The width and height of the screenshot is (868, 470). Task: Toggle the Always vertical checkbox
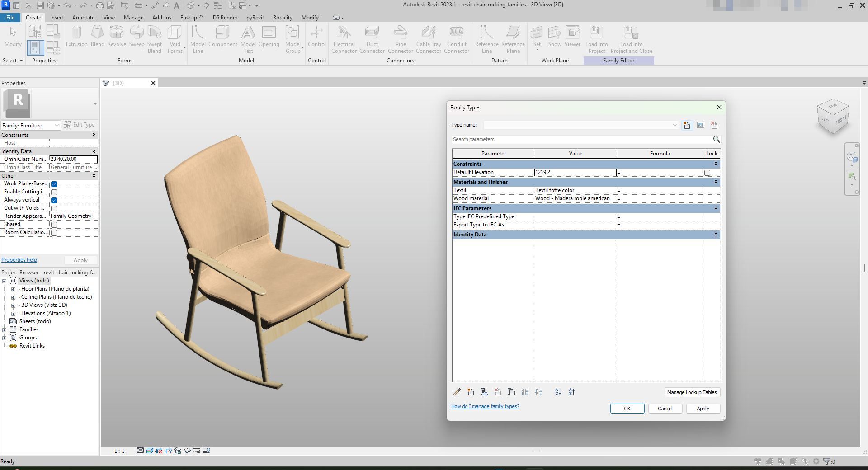pyautogui.click(x=54, y=200)
